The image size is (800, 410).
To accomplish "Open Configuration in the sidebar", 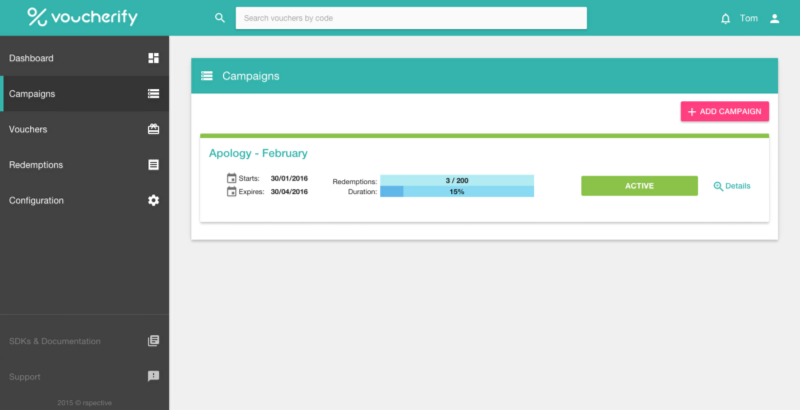I will point(85,201).
